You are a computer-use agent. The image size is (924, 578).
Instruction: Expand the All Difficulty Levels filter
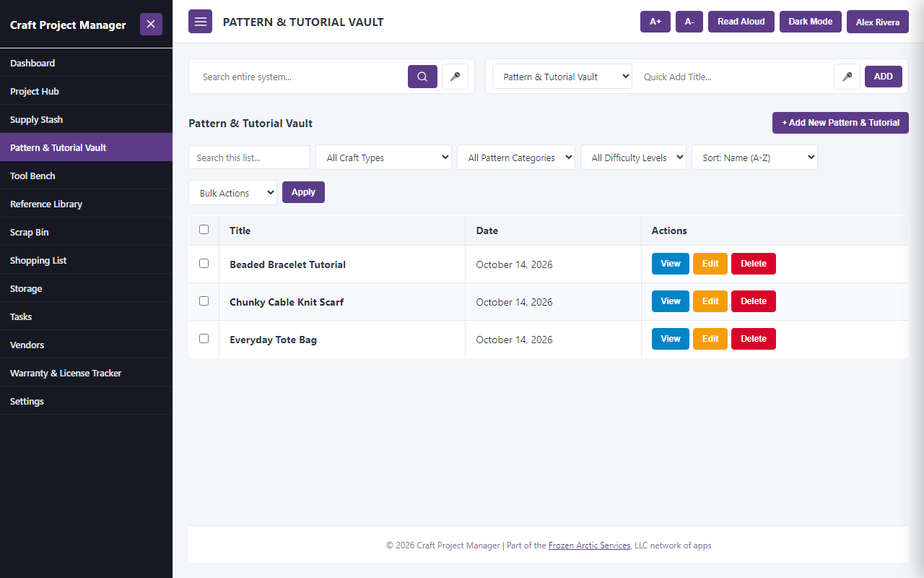click(x=633, y=158)
